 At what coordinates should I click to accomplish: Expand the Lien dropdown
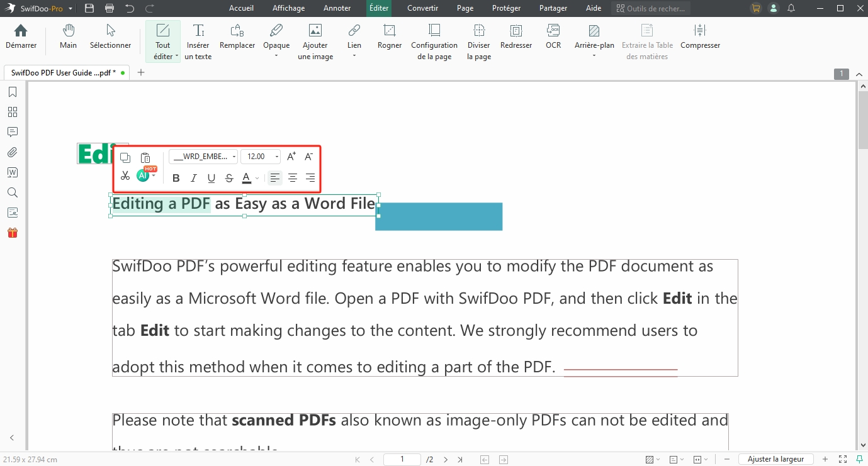click(x=354, y=56)
